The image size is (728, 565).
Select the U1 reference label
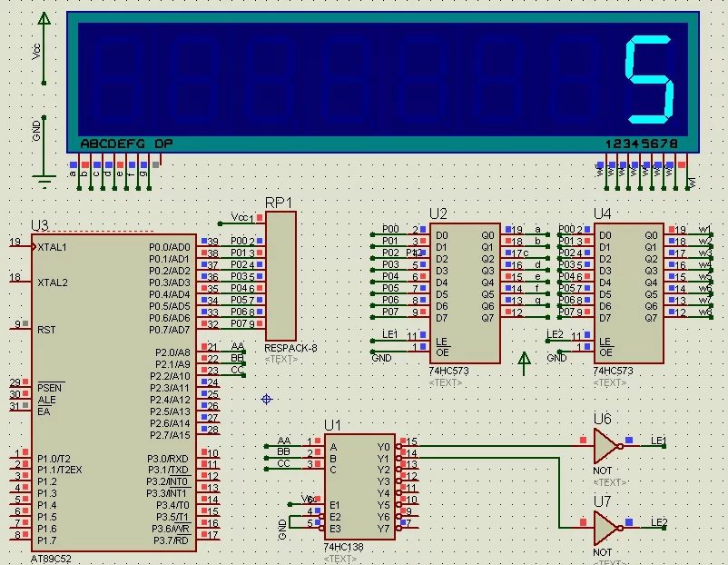(x=332, y=425)
